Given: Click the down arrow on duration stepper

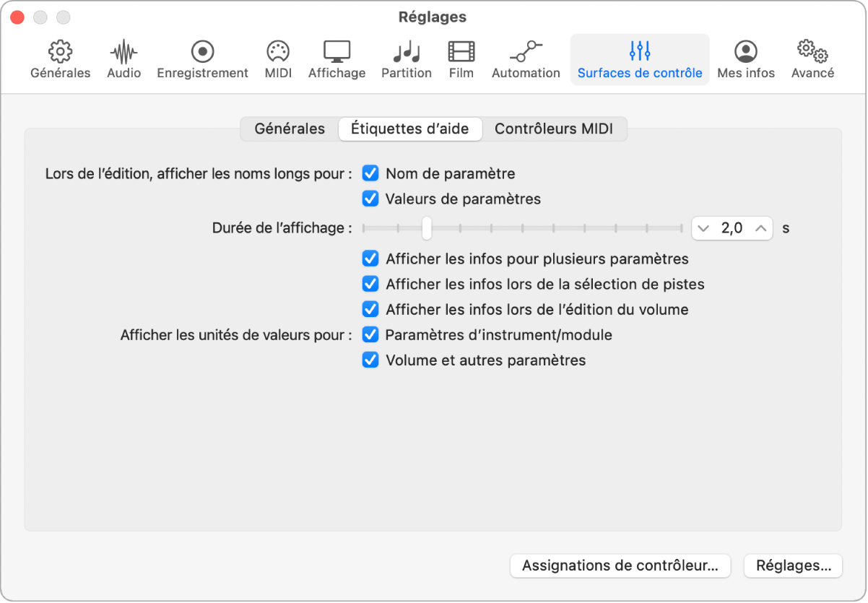Looking at the screenshot, I should [x=703, y=228].
